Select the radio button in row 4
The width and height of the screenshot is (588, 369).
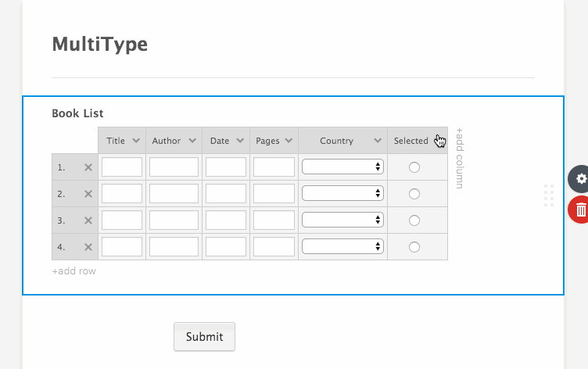coord(414,247)
